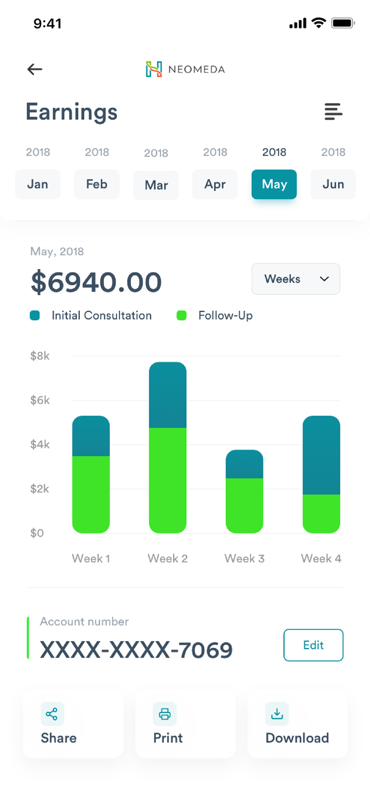The image size is (370, 800).
Task: Select the Apr month tab
Action: pos(215,184)
